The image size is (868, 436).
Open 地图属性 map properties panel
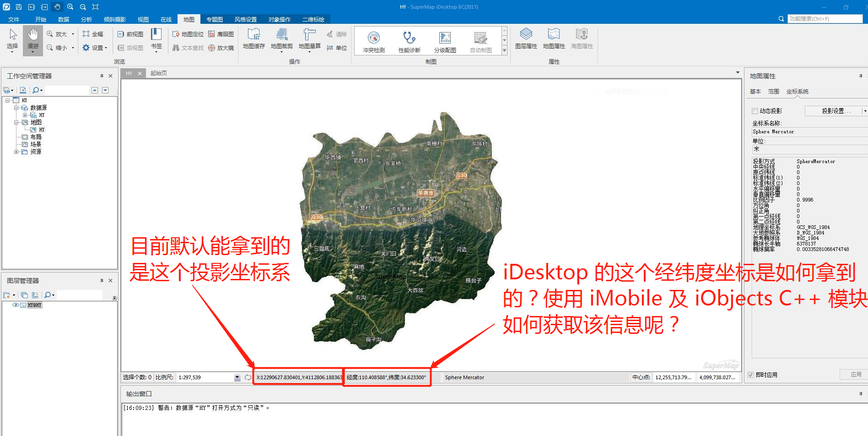[x=554, y=38]
